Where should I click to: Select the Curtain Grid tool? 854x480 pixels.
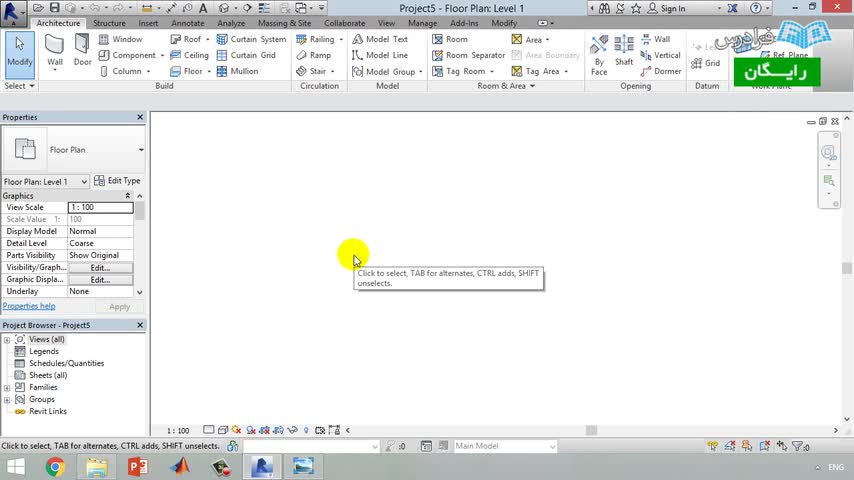(x=246, y=55)
